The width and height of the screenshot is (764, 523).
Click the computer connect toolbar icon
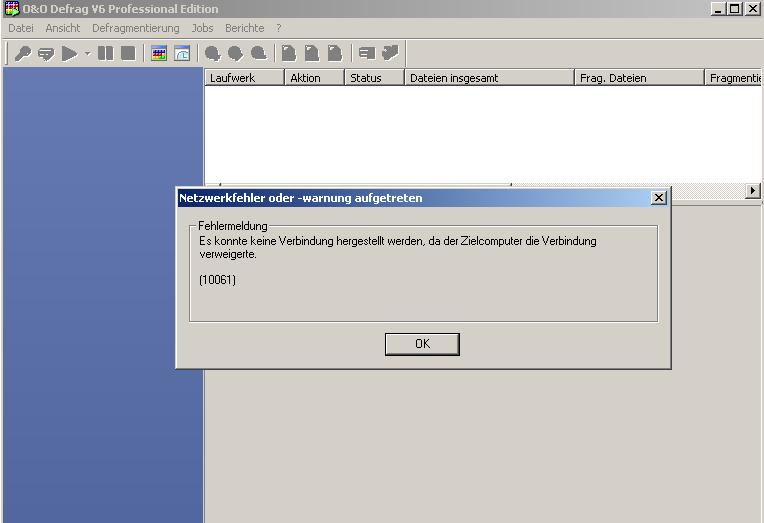click(46, 53)
